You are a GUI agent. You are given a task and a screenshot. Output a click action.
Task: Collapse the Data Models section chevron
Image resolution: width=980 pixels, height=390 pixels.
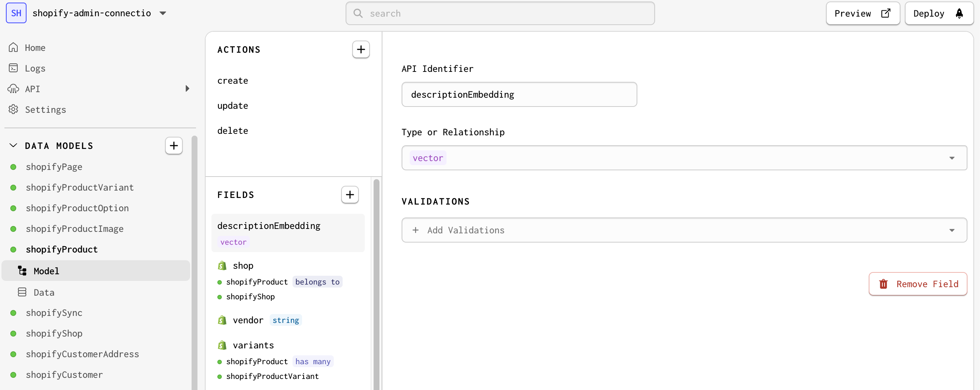[x=13, y=145]
